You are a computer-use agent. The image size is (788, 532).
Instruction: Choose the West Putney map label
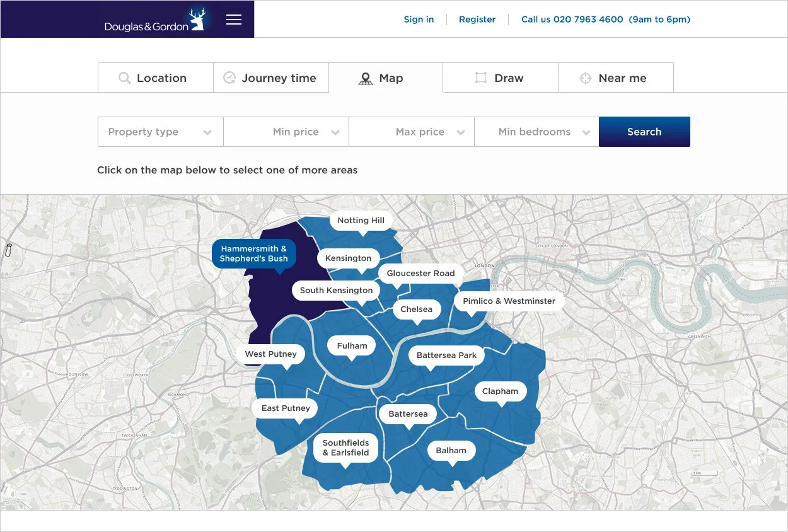(270, 354)
